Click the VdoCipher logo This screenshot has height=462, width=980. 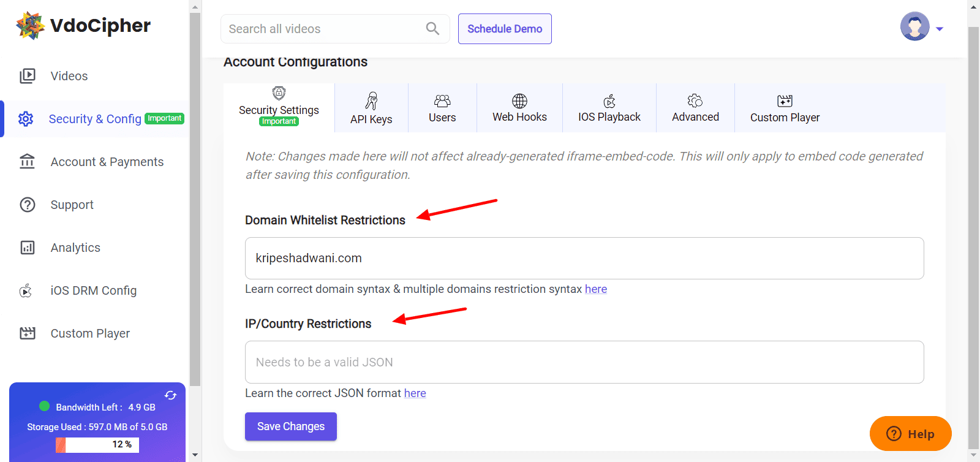click(x=83, y=26)
